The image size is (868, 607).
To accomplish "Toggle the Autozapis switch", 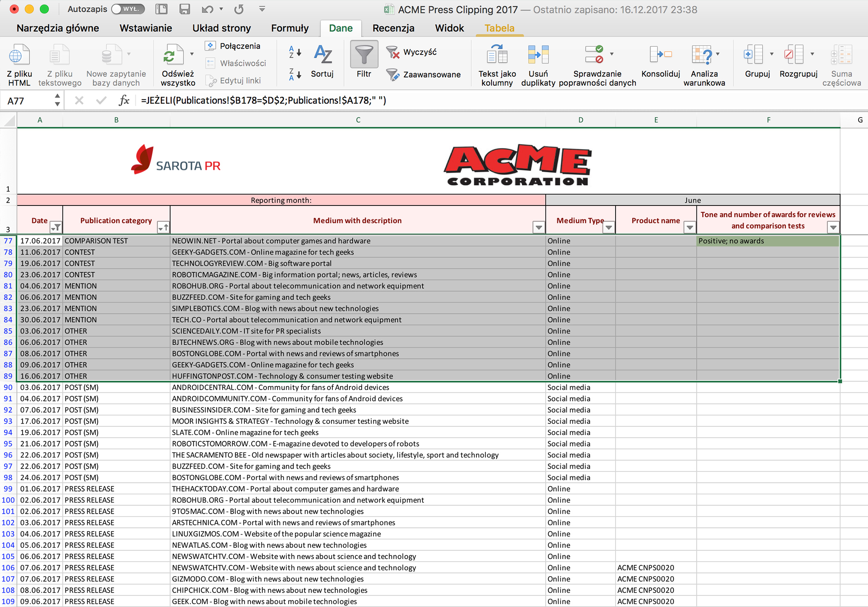I will tap(128, 9).
